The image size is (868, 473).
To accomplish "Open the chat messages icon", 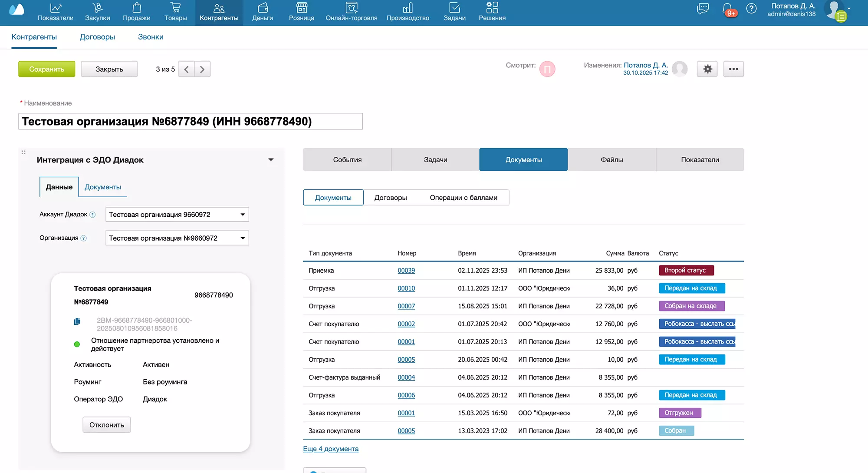I will click(703, 9).
